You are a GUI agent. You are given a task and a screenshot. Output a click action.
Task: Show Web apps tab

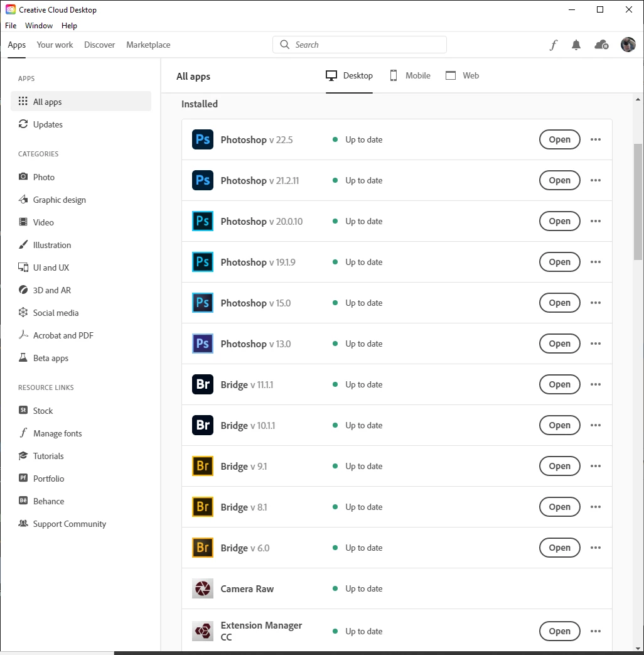click(462, 75)
